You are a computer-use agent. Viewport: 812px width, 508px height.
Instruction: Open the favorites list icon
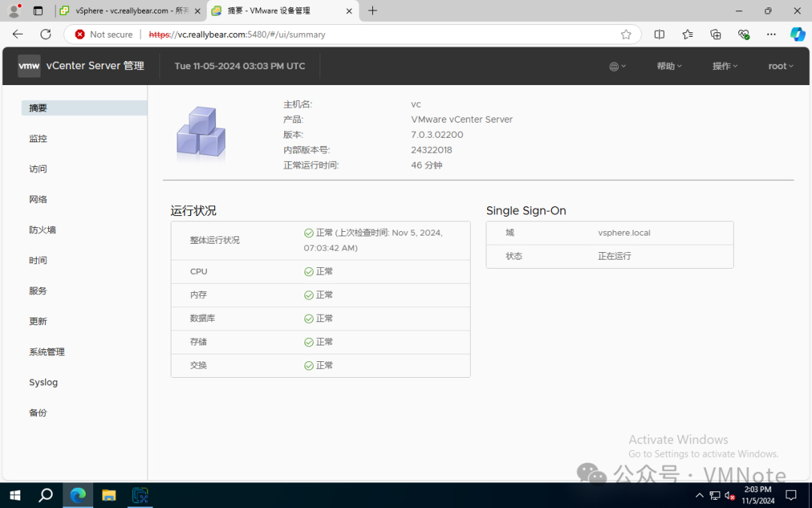pos(688,34)
